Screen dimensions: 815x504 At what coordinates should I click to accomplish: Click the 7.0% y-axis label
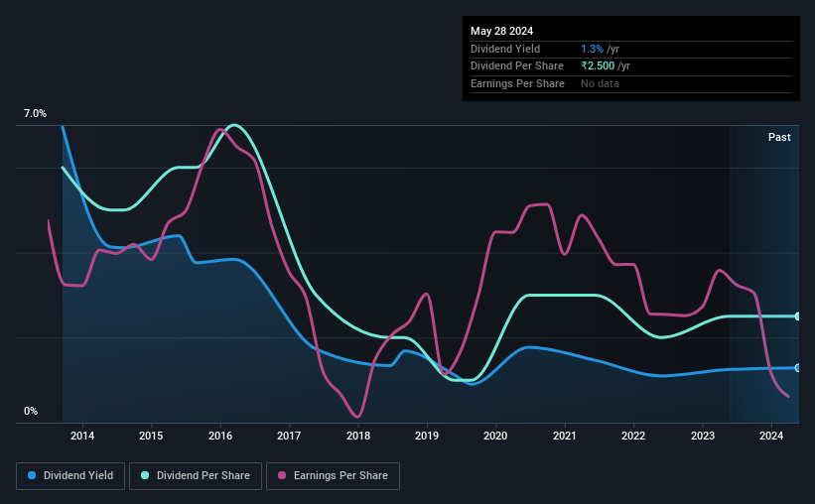(35, 113)
